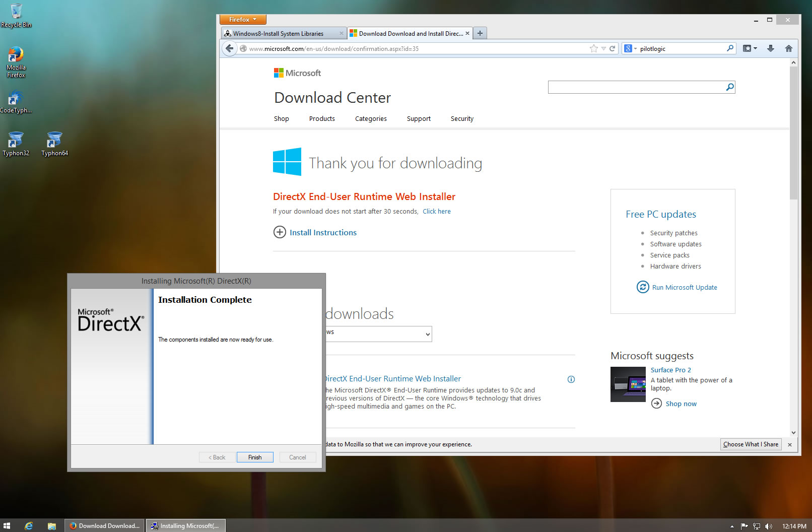
Task: Show hidden tray icons arrow
Action: 732,526
